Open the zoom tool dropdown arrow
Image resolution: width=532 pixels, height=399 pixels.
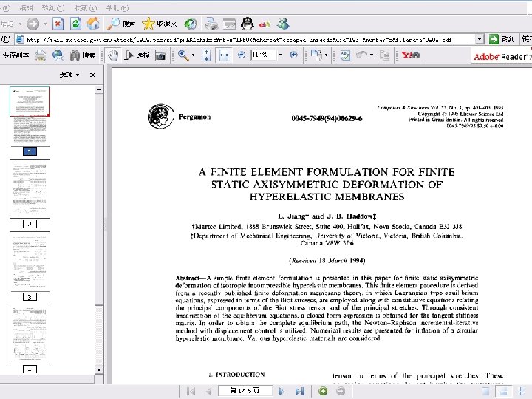click(x=193, y=55)
